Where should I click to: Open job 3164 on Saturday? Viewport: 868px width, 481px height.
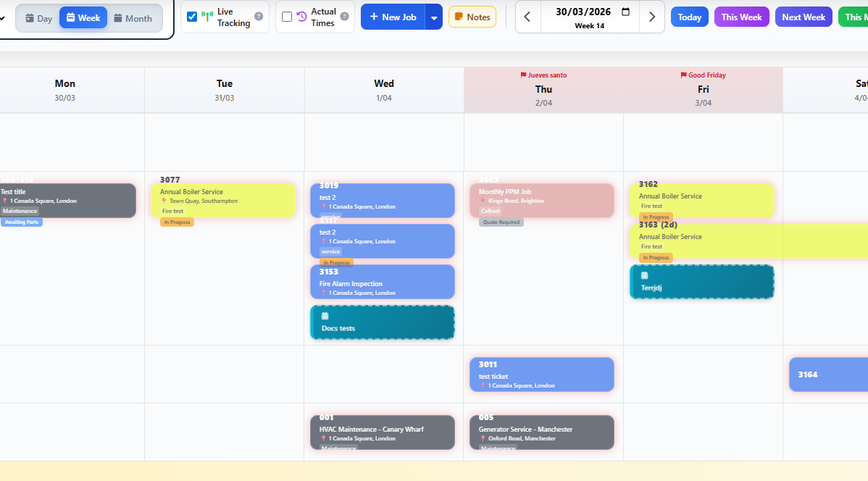[x=828, y=375]
